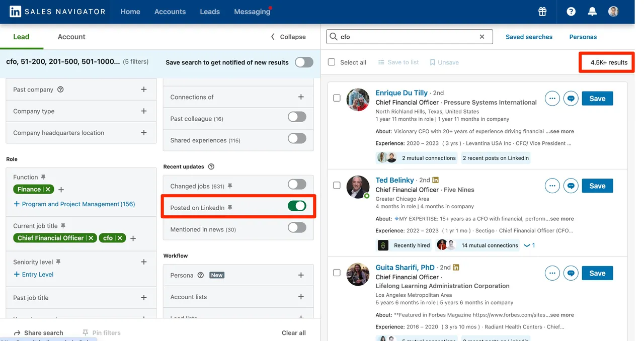Viewport: 644px width, 341px height.
Task: Open more options for Enrique Du Tilly
Action: pos(552,99)
